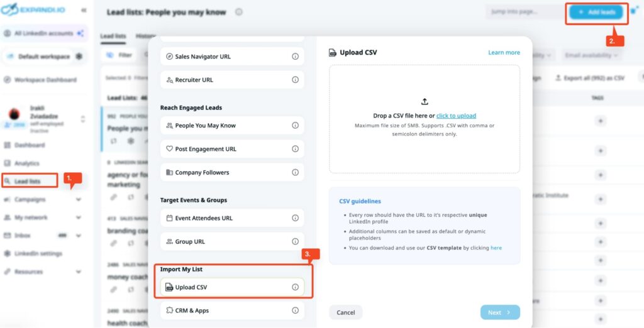This screenshot has height=328, width=644.
Task: Click info icon beside Post Engagement URL
Action: coord(295,149)
